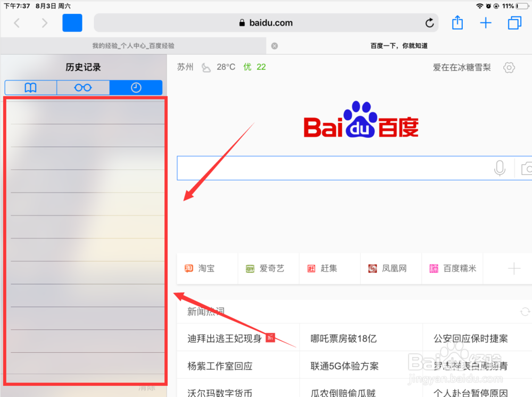Select the History clock tab

136,88
